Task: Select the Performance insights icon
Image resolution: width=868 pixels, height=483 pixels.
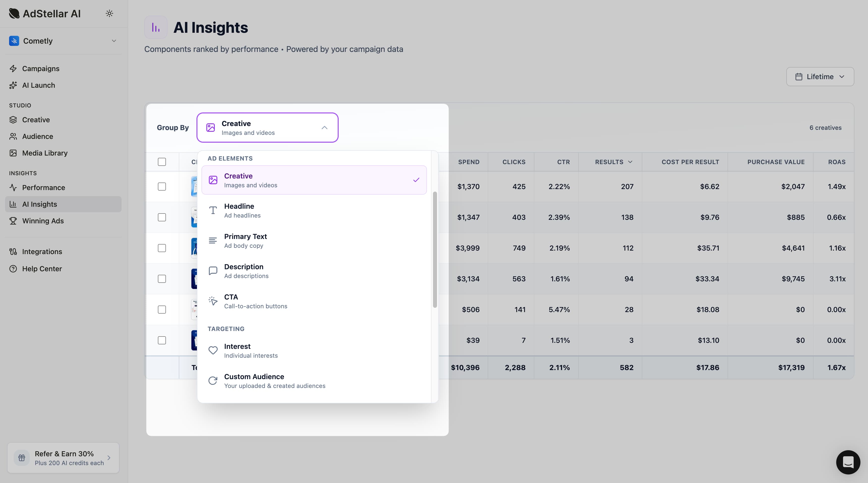Action: click(13, 188)
